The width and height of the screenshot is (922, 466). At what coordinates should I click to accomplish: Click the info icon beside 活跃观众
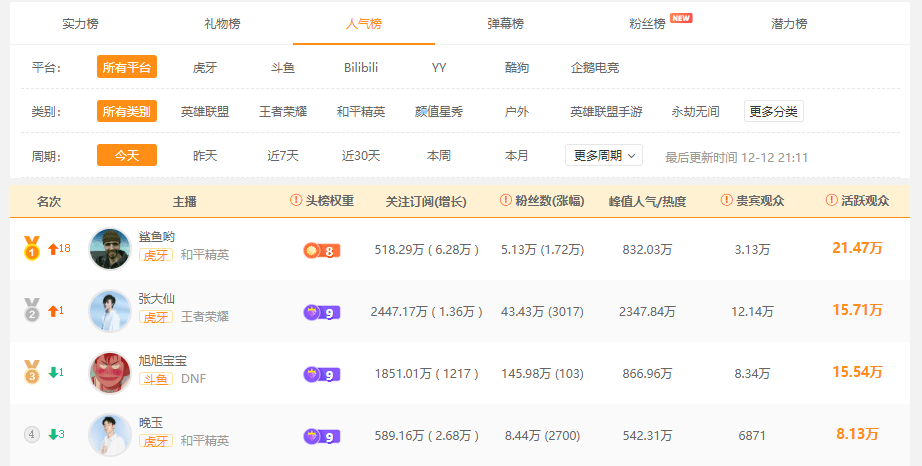(831, 200)
